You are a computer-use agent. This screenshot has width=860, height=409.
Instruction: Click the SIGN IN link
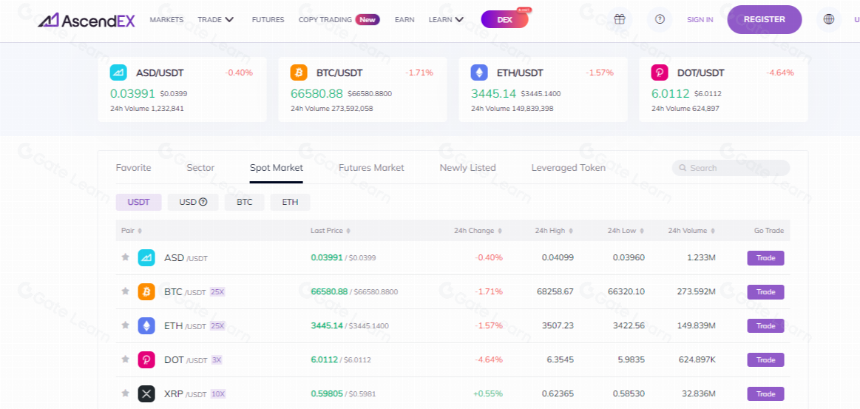click(x=700, y=20)
